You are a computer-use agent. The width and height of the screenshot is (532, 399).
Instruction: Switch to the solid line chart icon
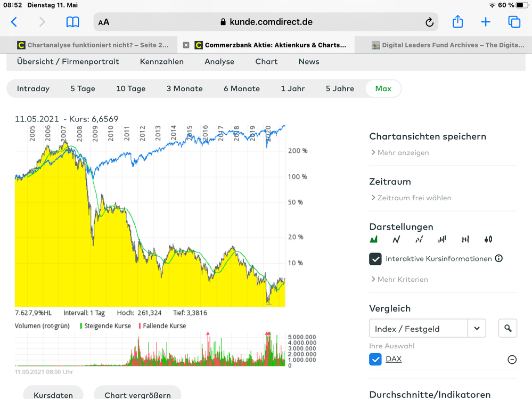[396, 239]
